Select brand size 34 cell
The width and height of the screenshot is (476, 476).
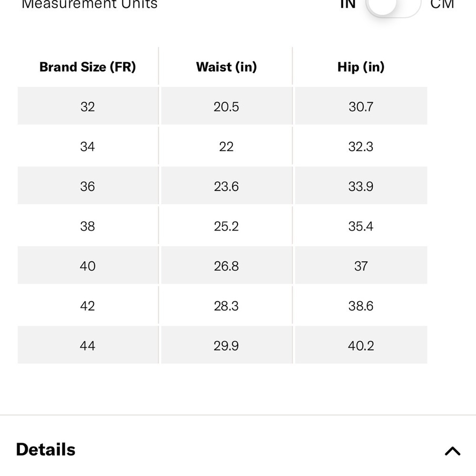[x=88, y=146]
